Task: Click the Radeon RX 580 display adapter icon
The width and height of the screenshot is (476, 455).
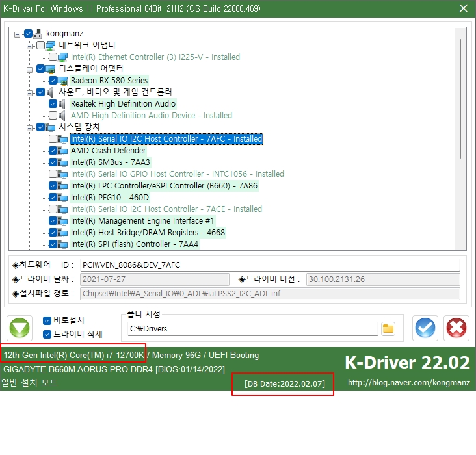Action: click(62, 81)
